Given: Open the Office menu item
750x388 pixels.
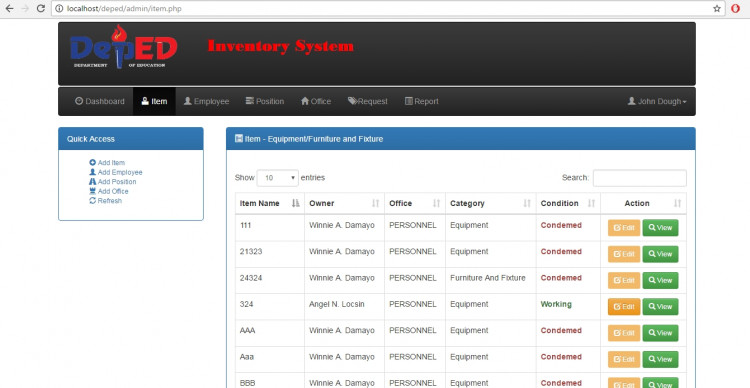Looking at the screenshot, I should [316, 101].
